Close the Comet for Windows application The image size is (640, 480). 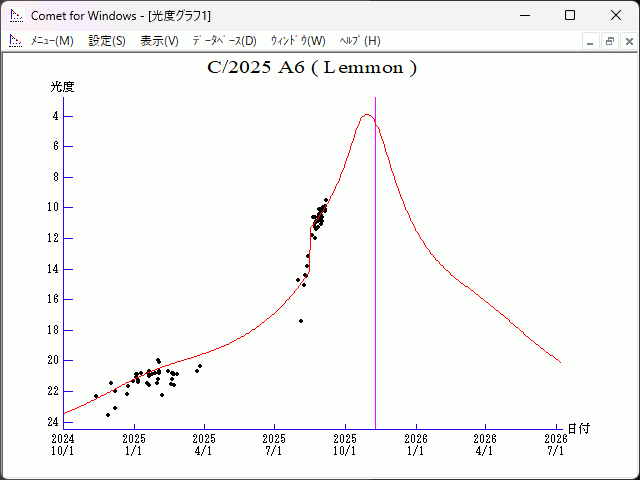coord(615,15)
